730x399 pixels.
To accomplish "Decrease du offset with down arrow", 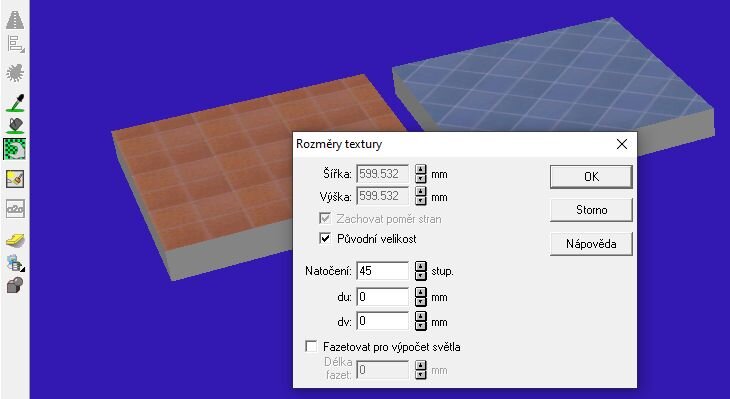I will point(421,301).
